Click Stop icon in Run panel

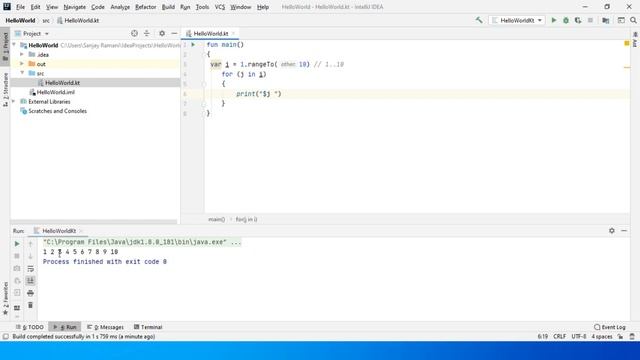17,256
